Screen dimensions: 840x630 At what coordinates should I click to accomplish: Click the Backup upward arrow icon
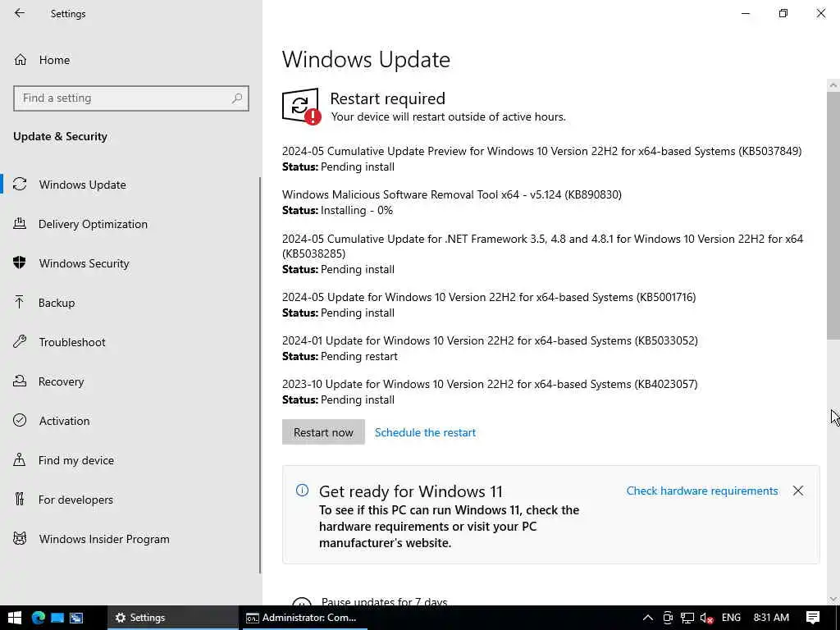pos(20,302)
